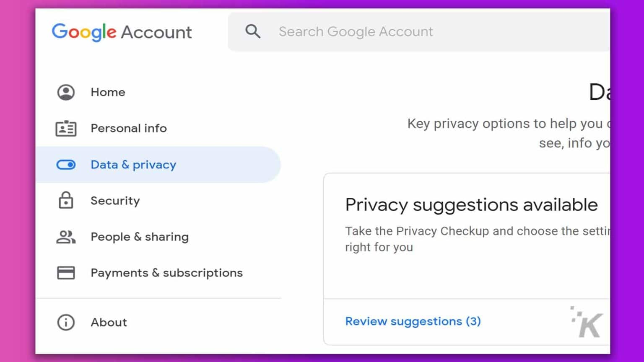The height and width of the screenshot is (362, 644).
Task: Select the About section
Action: (x=109, y=322)
